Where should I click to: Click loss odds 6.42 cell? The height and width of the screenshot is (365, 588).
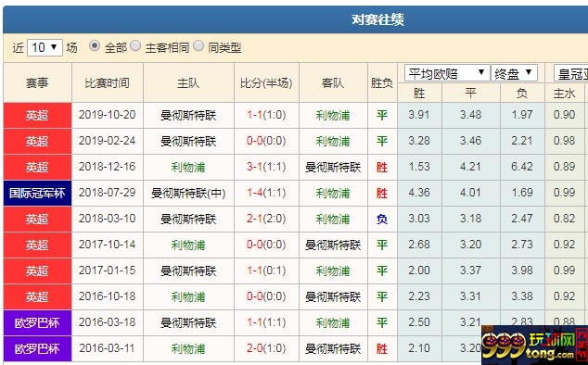coord(522,167)
